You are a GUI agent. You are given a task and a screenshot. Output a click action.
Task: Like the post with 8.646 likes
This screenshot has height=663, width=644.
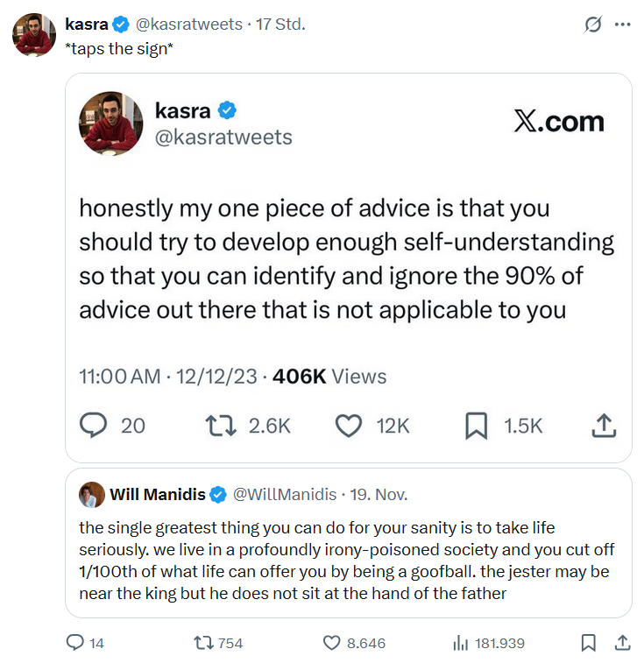point(331,643)
